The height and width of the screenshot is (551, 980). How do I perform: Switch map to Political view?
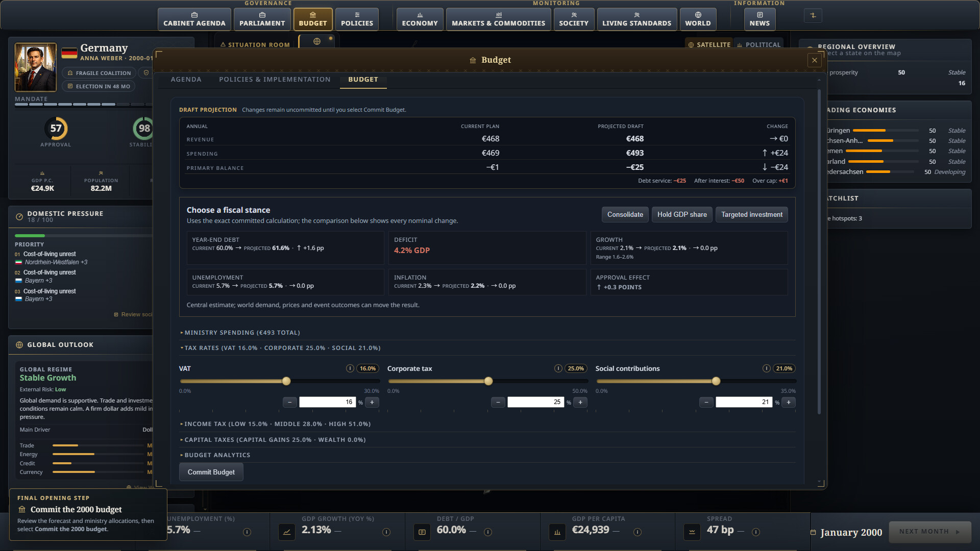tap(759, 44)
